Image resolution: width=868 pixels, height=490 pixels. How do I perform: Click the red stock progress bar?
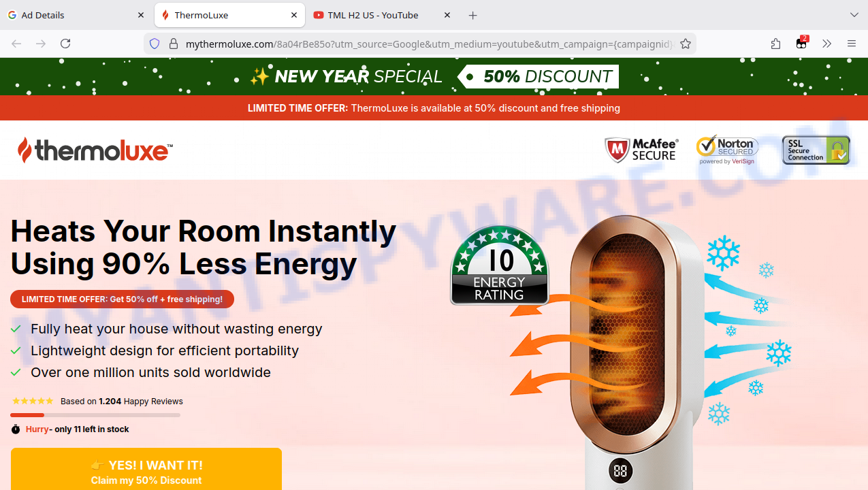(27, 415)
